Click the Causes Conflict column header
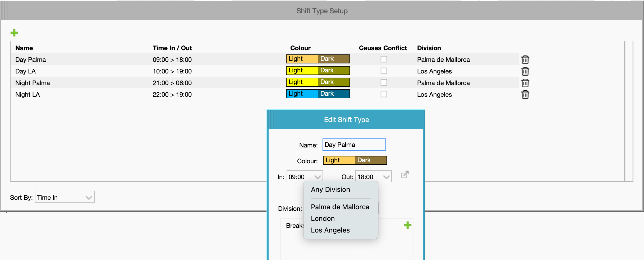Image resolution: width=644 pixels, height=260 pixels. click(x=383, y=48)
